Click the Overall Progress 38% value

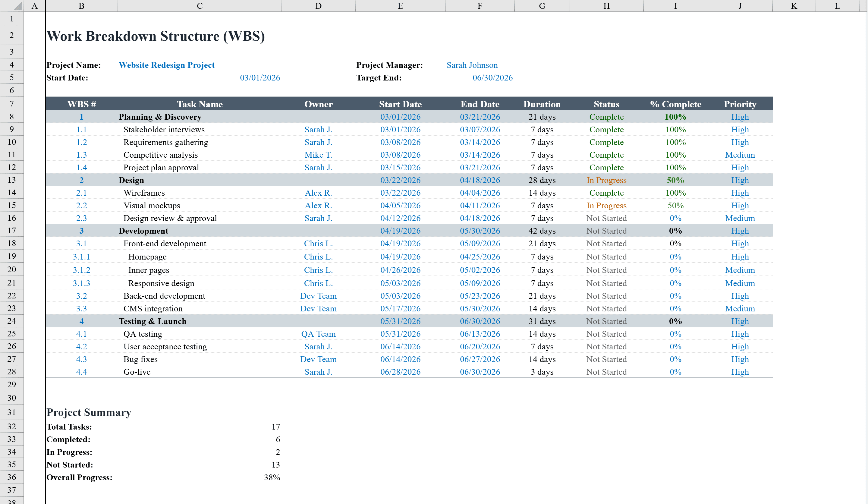tap(272, 477)
